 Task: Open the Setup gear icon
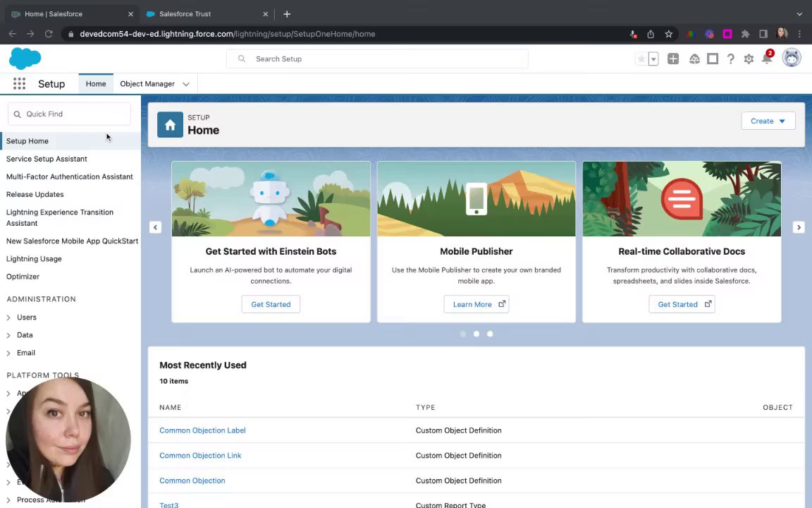(749, 59)
